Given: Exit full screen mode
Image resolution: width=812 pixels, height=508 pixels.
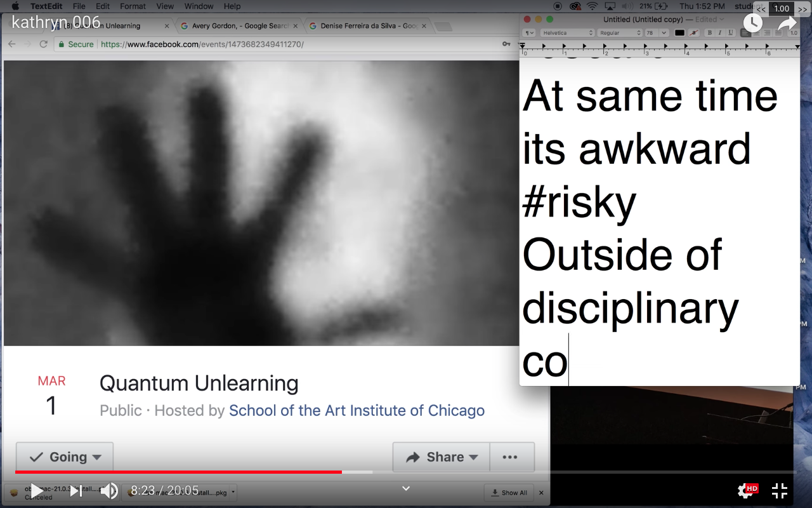Looking at the screenshot, I should (780, 491).
